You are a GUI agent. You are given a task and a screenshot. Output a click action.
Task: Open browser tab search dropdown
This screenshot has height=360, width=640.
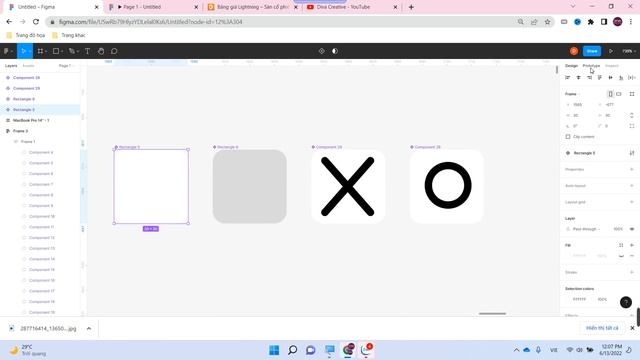(573, 7)
